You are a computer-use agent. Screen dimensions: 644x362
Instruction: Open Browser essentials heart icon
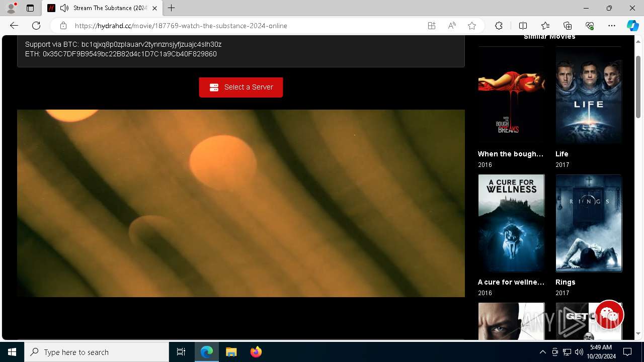tap(590, 26)
